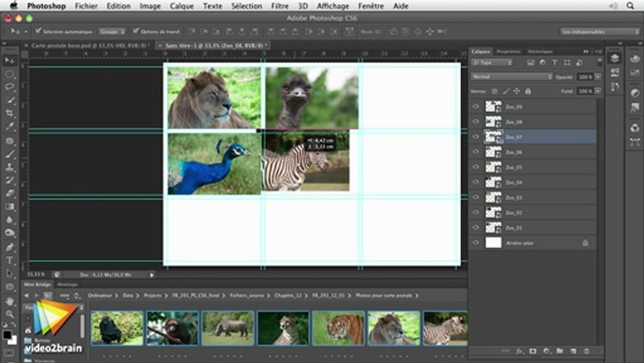Hide the Zoo_06 layer
The height and width of the screenshot is (363, 644).
pyautogui.click(x=476, y=152)
